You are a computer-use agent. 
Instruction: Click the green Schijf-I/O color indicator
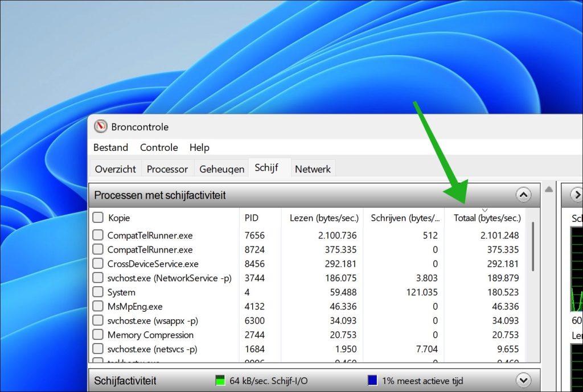point(220,380)
